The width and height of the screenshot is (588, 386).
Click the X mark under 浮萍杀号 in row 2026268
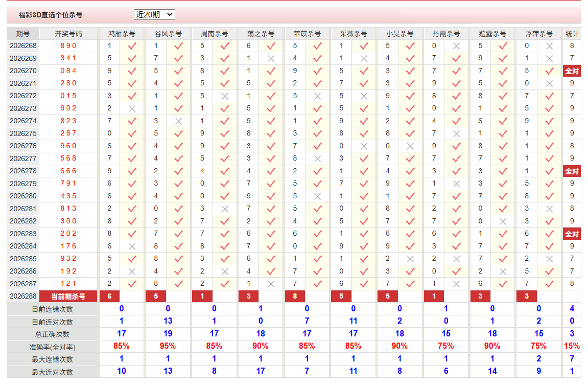click(549, 46)
